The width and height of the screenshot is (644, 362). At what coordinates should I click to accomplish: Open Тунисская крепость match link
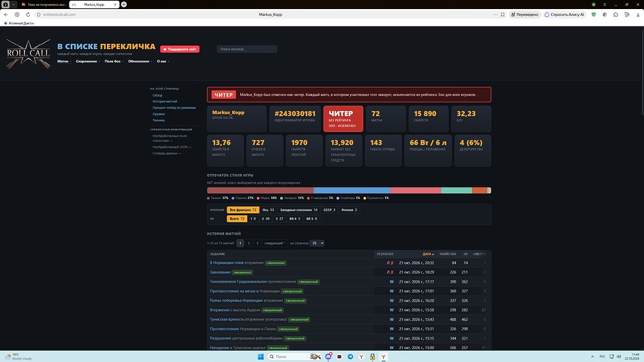point(227,319)
